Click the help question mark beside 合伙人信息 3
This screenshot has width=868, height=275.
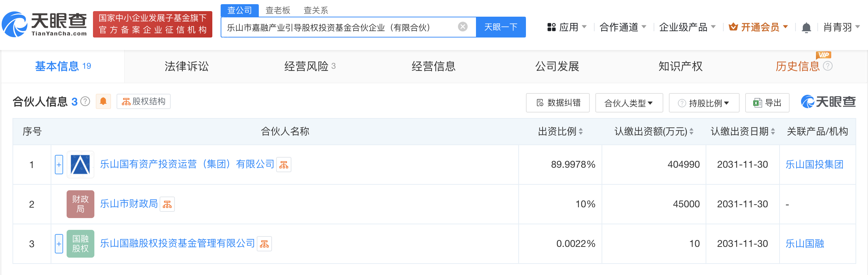pyautogui.click(x=85, y=101)
